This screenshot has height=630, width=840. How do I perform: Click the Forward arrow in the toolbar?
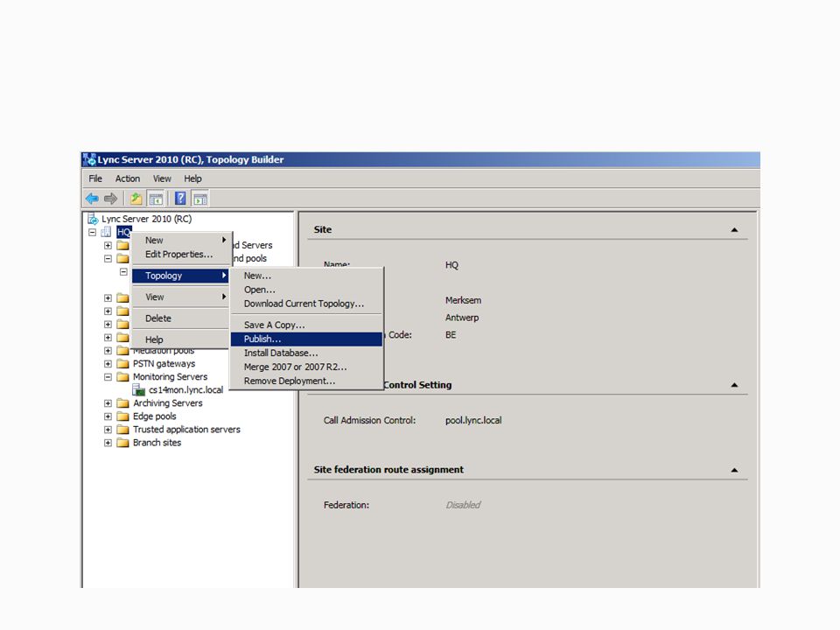(x=110, y=199)
